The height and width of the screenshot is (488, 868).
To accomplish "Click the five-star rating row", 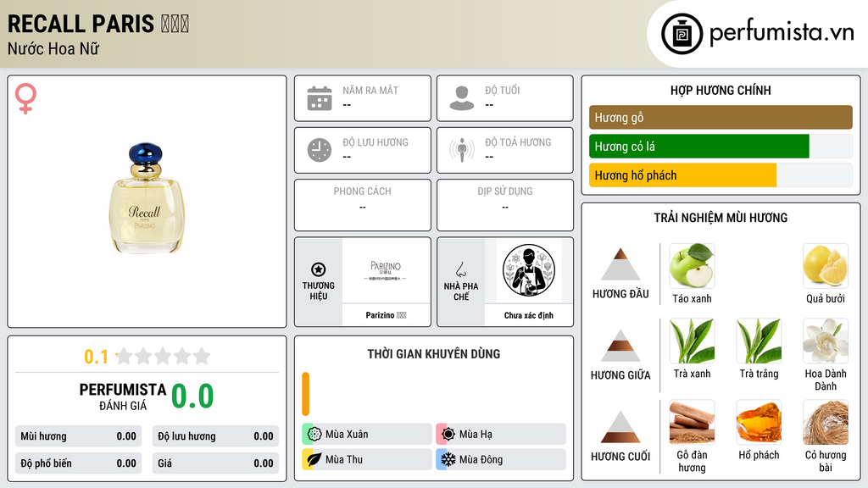I will (164, 356).
